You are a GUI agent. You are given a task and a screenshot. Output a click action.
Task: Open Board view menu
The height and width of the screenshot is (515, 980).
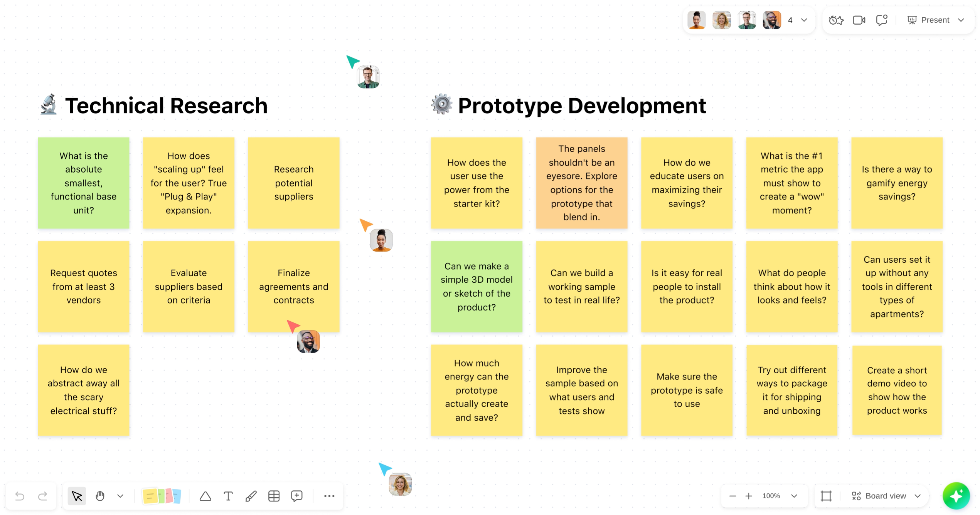[886, 496]
